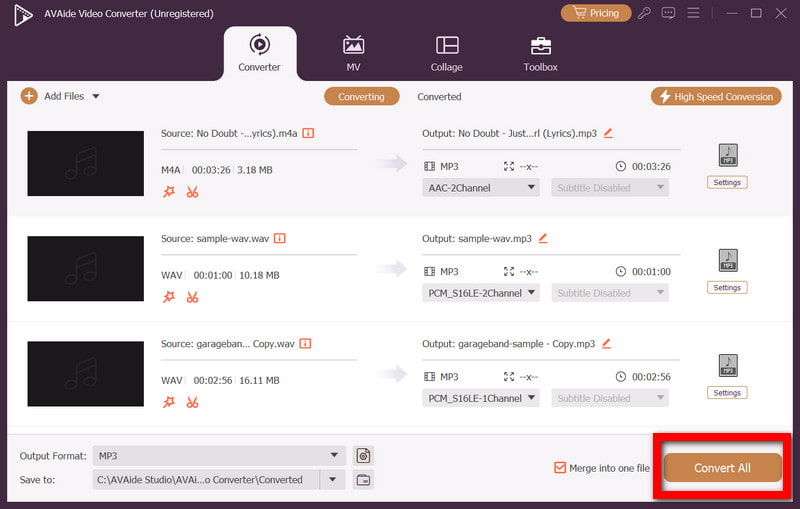Screen dimensions: 800x509
Task: Open the output folder icon
Action: pos(363,479)
